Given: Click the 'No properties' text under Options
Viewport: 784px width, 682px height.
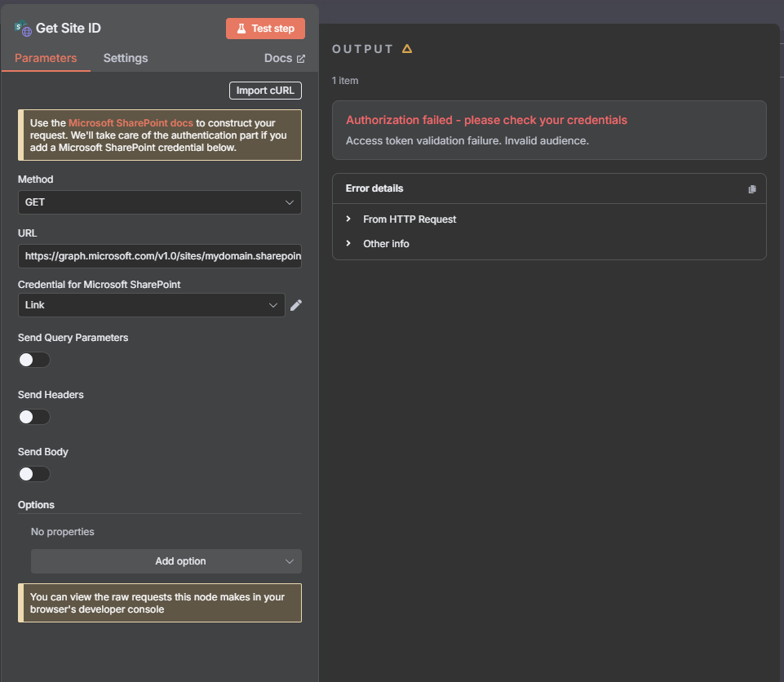Looking at the screenshot, I should coord(63,532).
